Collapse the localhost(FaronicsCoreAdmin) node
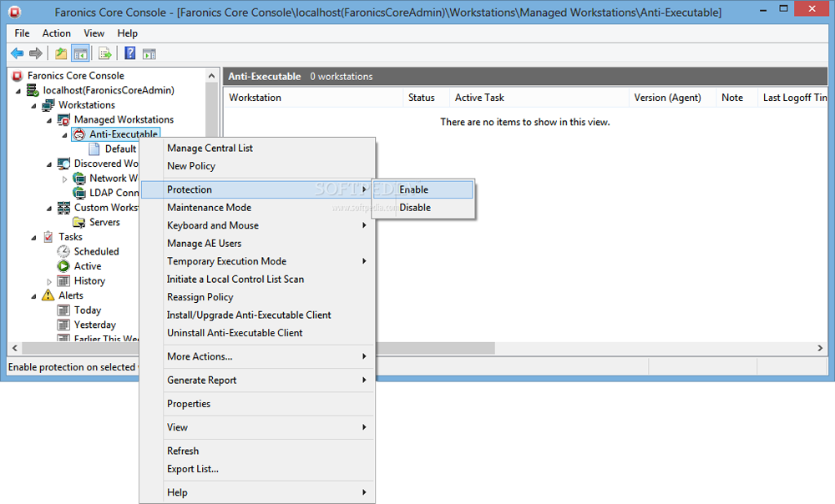Image resolution: width=835 pixels, height=504 pixels. [18, 91]
